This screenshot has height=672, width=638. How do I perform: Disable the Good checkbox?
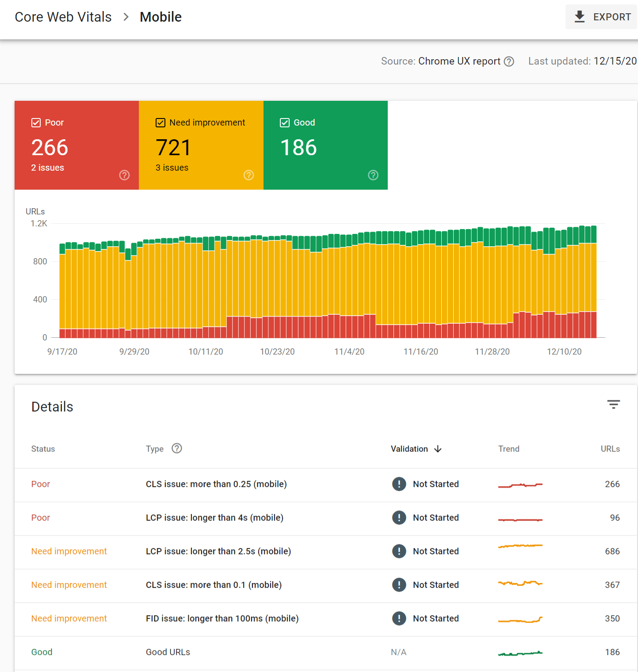click(x=285, y=122)
